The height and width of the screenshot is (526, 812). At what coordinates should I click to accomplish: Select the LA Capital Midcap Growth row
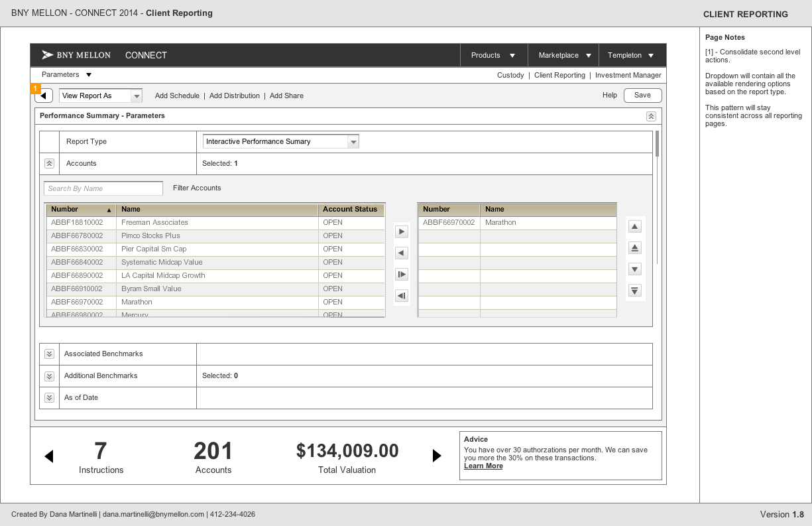pyautogui.click(x=215, y=275)
